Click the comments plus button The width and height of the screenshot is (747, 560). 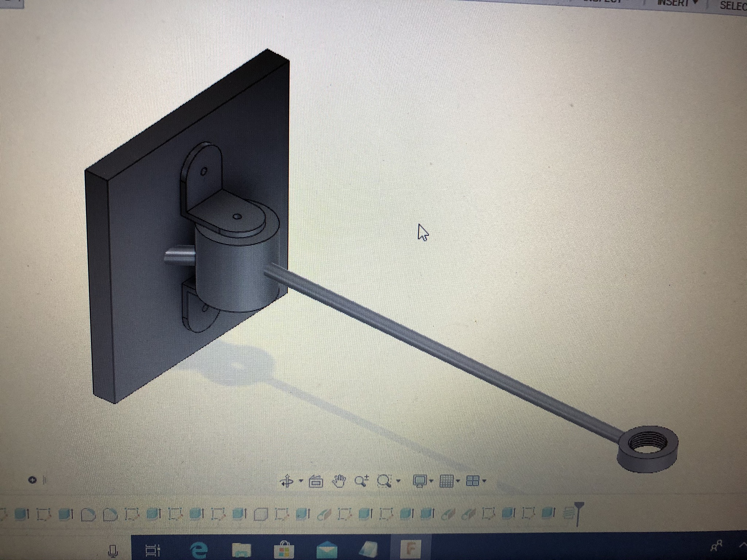[x=32, y=480]
